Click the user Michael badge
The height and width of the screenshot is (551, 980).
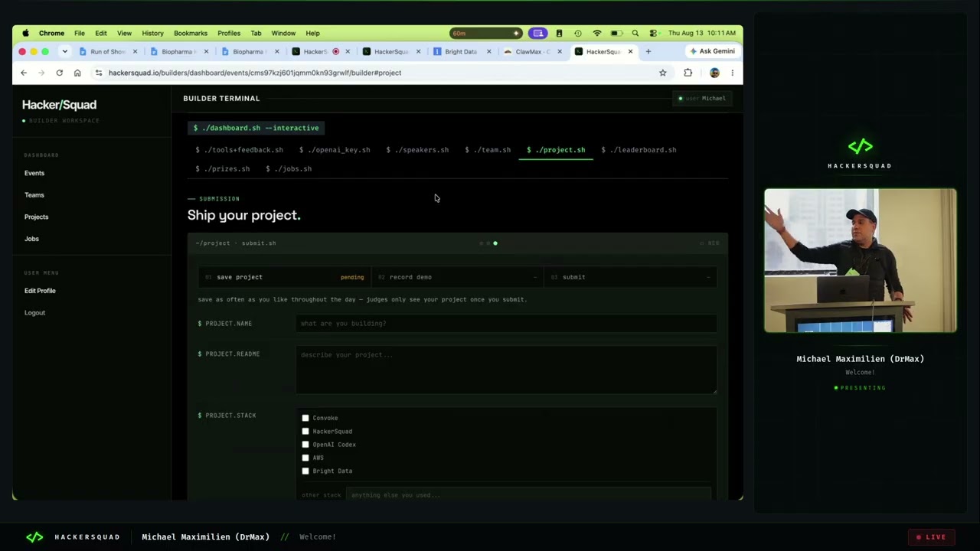(702, 98)
